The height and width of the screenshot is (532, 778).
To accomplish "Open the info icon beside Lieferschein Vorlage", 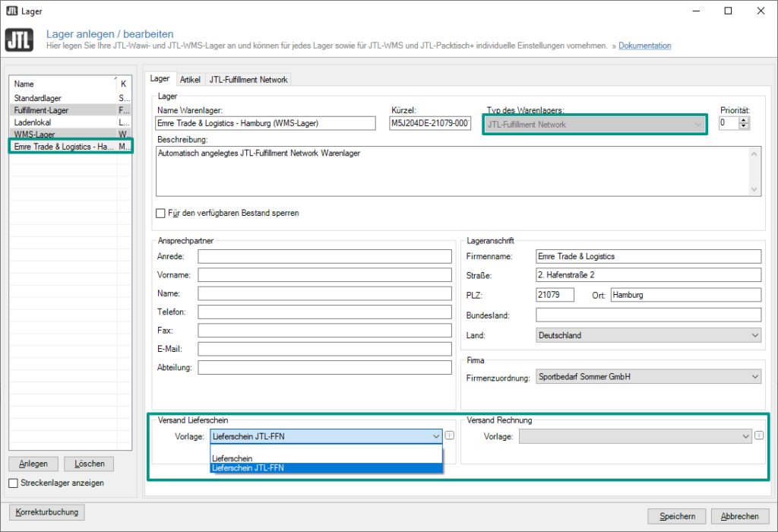I will pyautogui.click(x=450, y=435).
